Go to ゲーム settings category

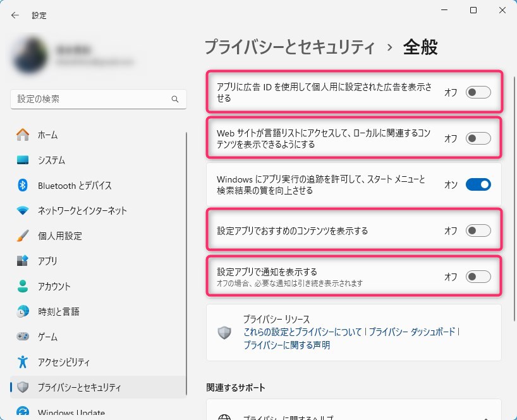(x=48, y=337)
